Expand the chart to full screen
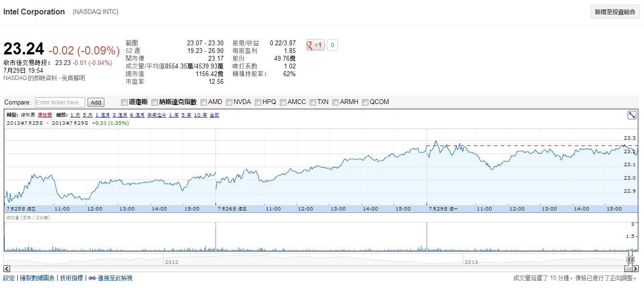644x288 pixels. pyautogui.click(x=632, y=115)
